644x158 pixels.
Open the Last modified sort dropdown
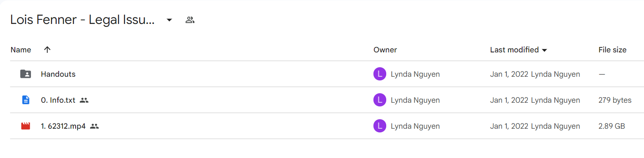tap(518, 50)
